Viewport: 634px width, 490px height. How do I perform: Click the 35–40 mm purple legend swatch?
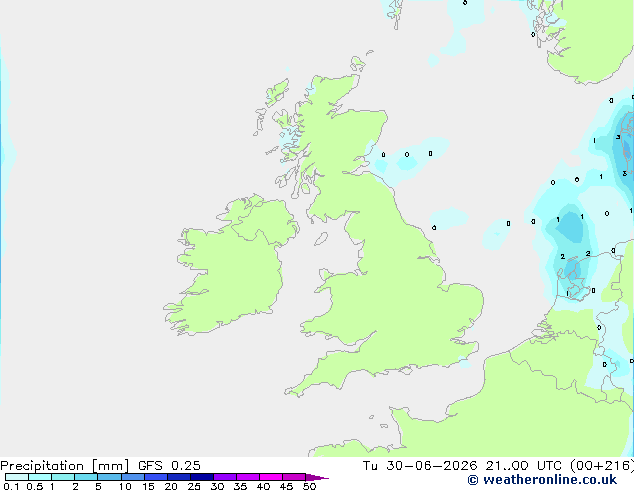click(x=248, y=477)
